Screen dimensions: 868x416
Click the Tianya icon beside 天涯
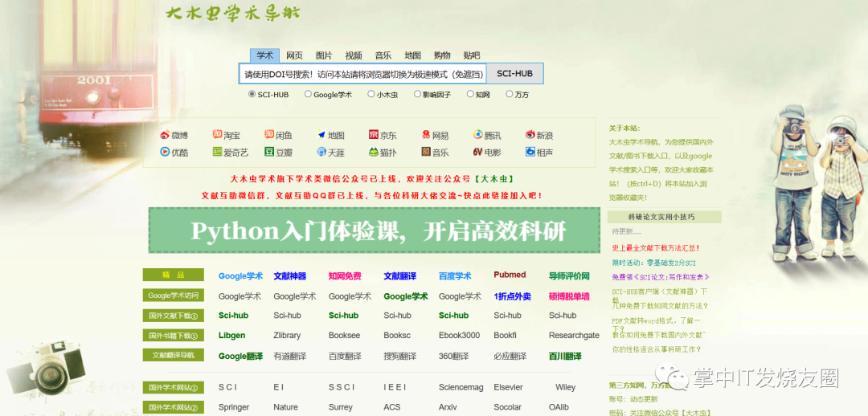click(x=321, y=152)
